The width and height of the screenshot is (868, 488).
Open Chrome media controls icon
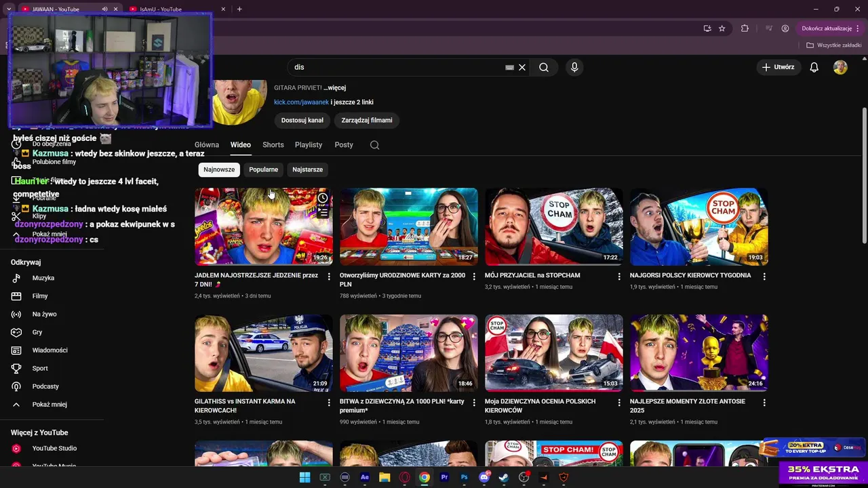[x=769, y=28]
